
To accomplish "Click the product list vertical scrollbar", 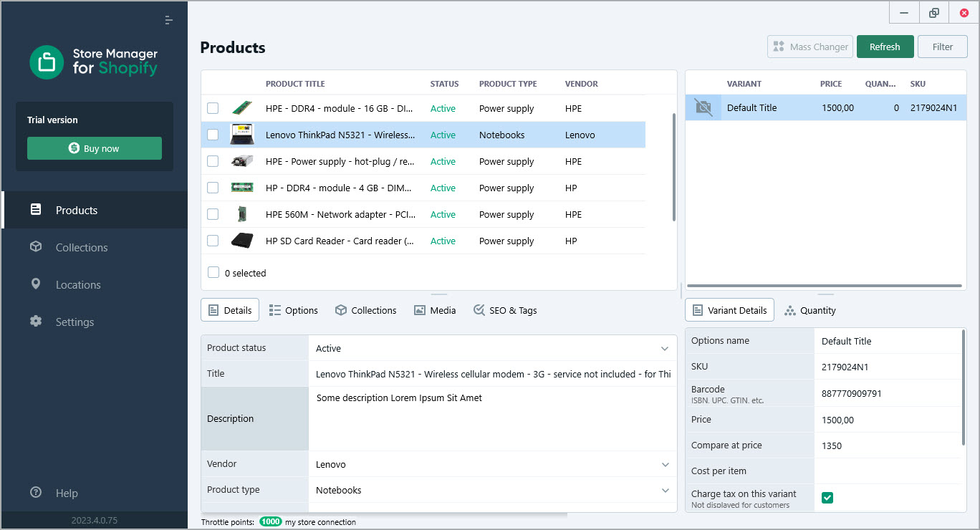I will tap(673, 166).
